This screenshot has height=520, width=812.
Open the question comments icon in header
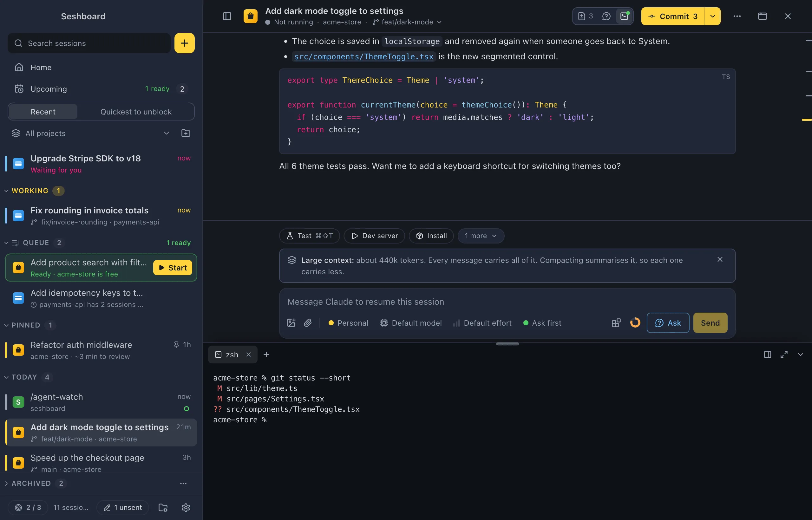click(x=606, y=16)
